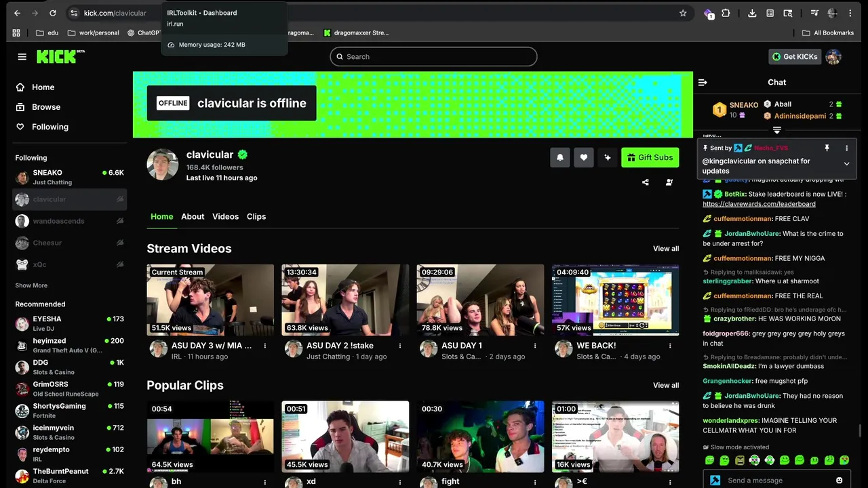Open the All Bookmarks folder
Viewport: 868px width, 488px height.
coord(827,33)
